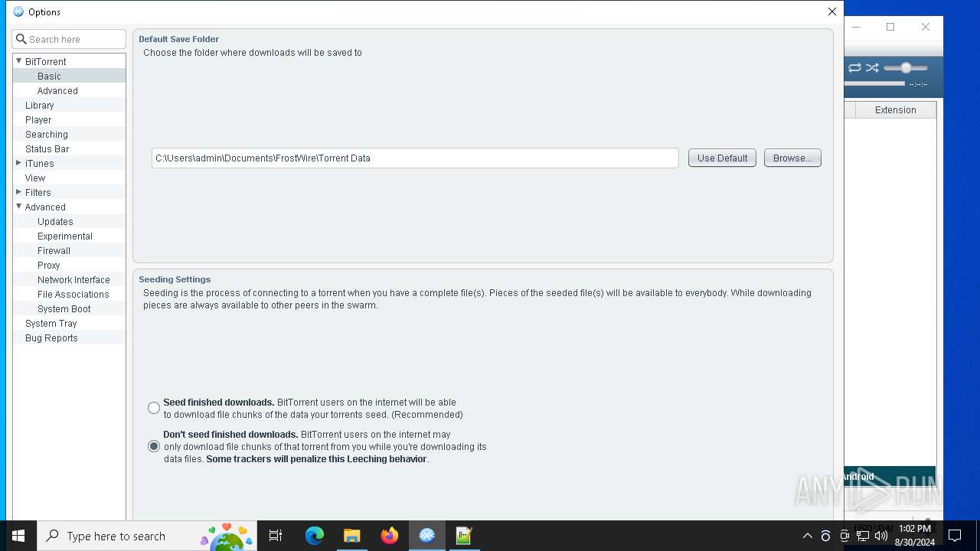Expand the Filters tree node
This screenshot has height=551, width=980.
(x=18, y=192)
